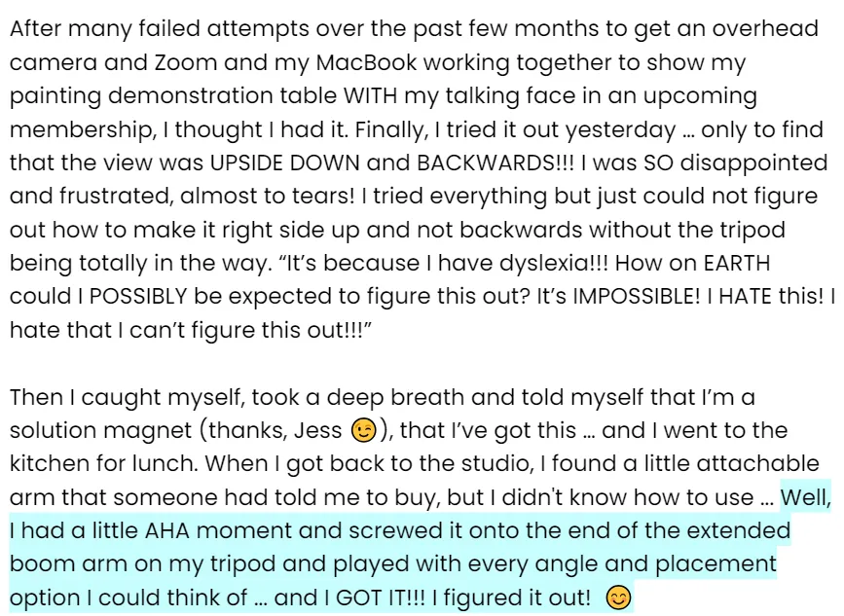This screenshot has width=844, height=616.
Task: Click the winking emoji after Jess
Action: pyautogui.click(x=363, y=430)
